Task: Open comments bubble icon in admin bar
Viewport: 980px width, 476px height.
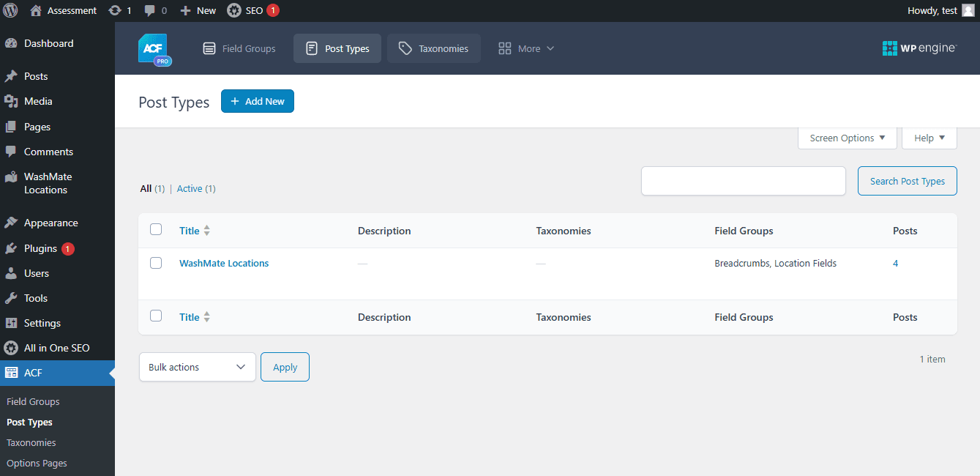Action: (x=150, y=10)
